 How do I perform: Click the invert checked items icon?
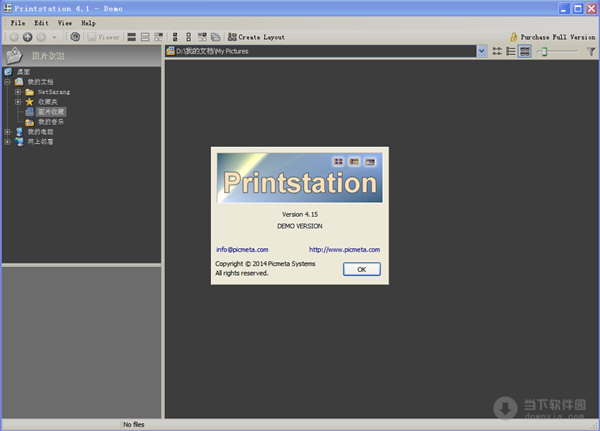(202, 37)
